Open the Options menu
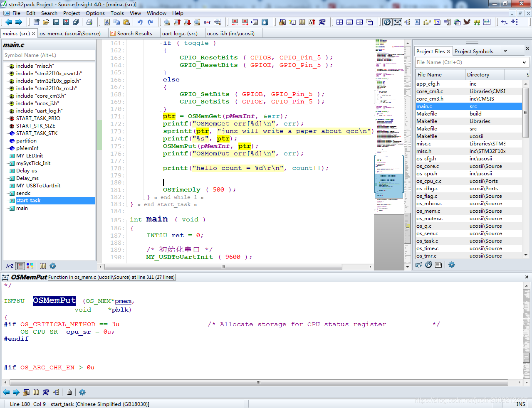The image size is (532, 408). [95, 13]
